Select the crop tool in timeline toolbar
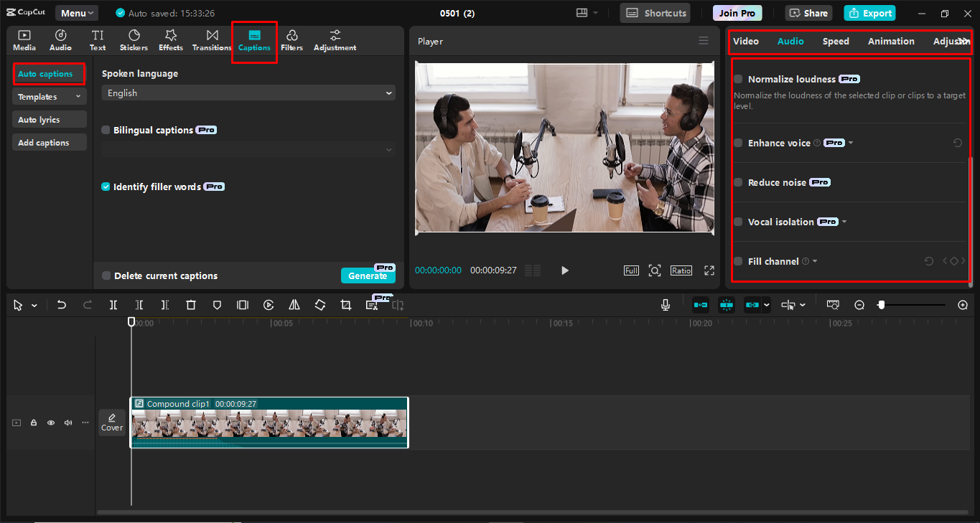This screenshot has width=980, height=523. [346, 305]
